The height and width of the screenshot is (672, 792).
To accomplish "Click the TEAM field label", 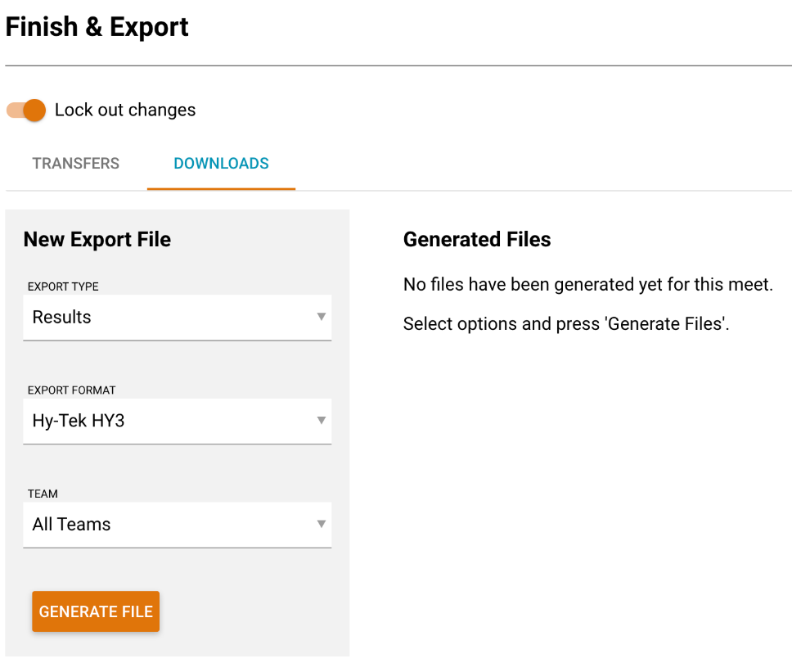I will [43, 494].
